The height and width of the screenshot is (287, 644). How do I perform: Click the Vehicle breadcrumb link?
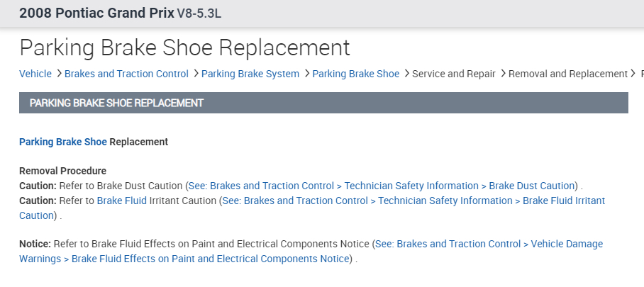[x=35, y=74]
